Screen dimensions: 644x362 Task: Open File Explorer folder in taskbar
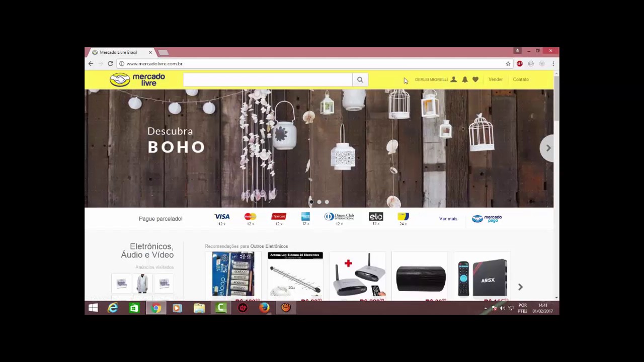click(x=199, y=308)
